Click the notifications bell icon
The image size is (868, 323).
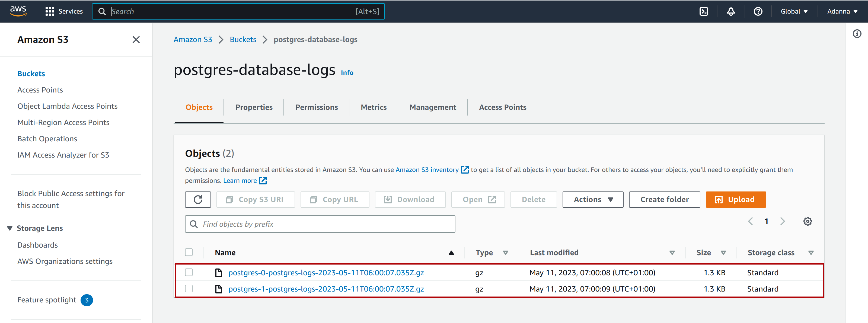[730, 11]
